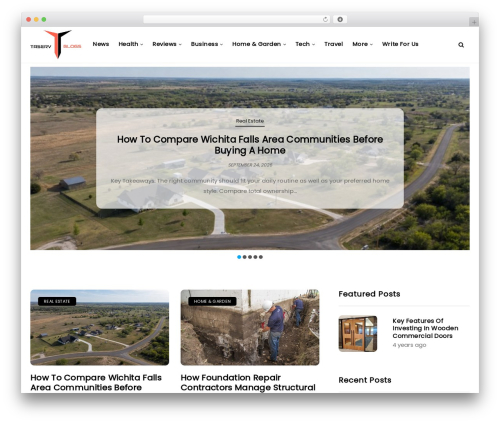This screenshot has height=423, width=500.
Task: Click the '4 years ago' timestamp
Action: tap(409, 345)
